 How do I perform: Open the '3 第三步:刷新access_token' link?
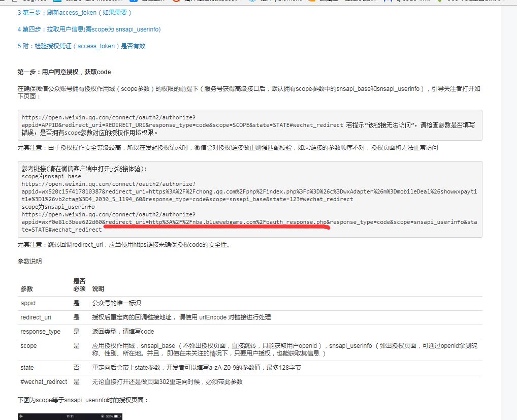point(75,13)
